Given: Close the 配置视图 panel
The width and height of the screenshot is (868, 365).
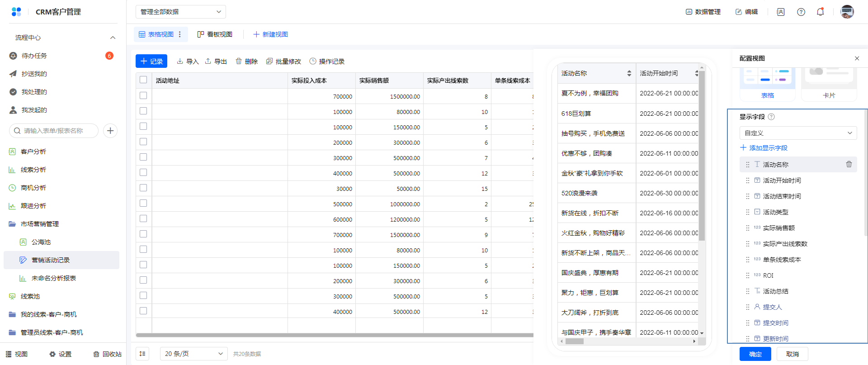Looking at the screenshot, I should [857, 58].
